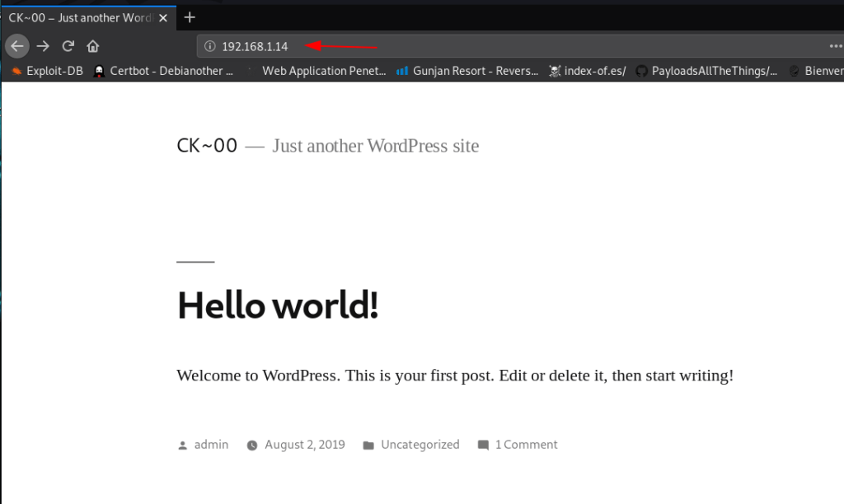
Task: Open the Web Application Penet... bookmark
Action: tap(316, 71)
